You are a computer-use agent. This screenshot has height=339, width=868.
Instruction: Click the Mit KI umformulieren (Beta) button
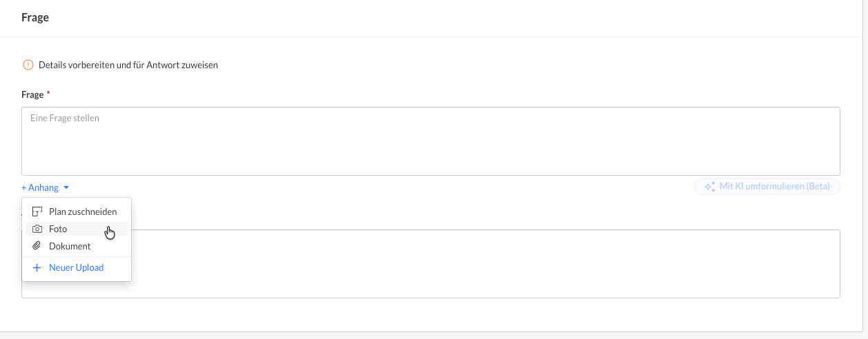click(767, 186)
